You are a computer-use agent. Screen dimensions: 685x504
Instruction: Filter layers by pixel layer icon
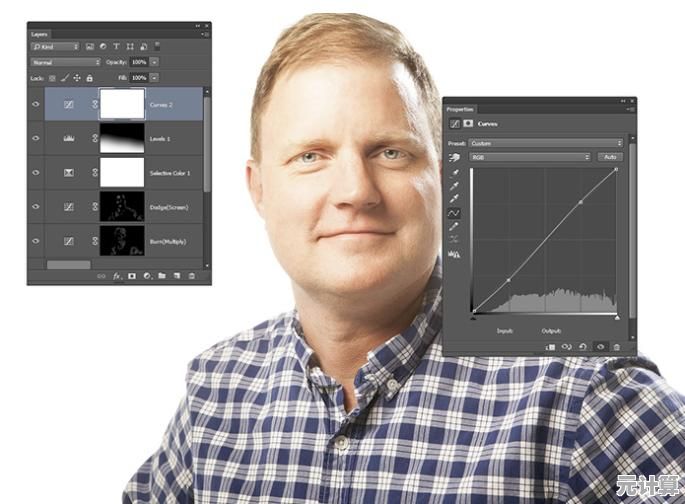pos(90,47)
